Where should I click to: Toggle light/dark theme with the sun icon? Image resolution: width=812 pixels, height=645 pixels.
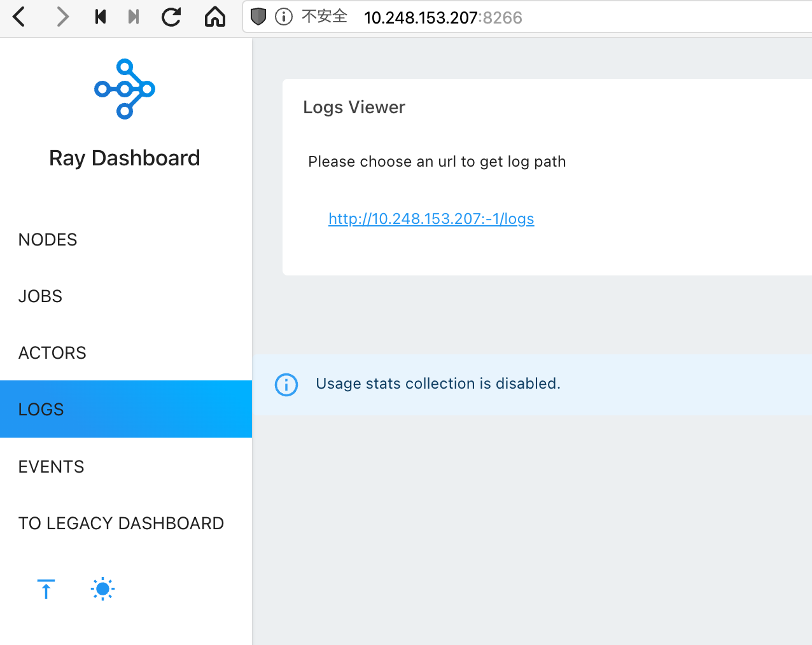pos(102,589)
